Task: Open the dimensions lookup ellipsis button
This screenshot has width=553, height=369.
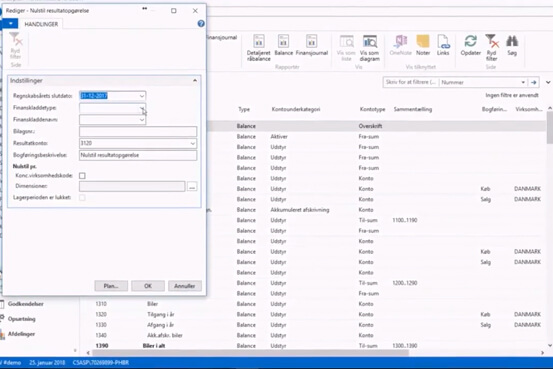Action: pyautogui.click(x=192, y=187)
